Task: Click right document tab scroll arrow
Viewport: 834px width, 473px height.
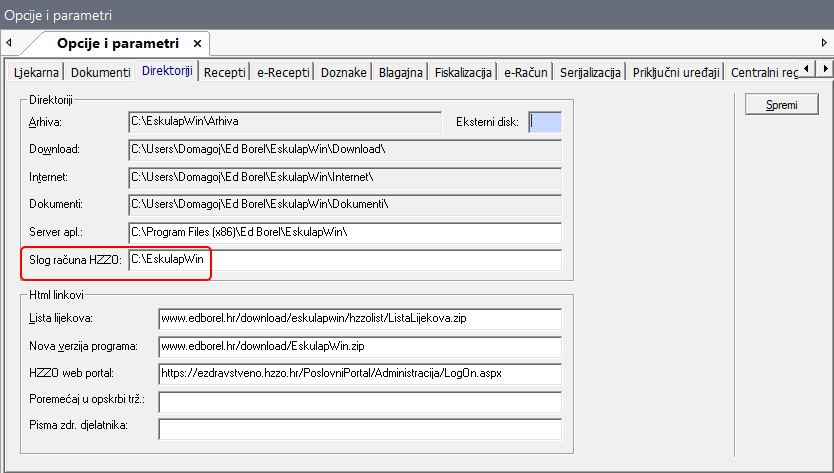Action: tap(824, 44)
